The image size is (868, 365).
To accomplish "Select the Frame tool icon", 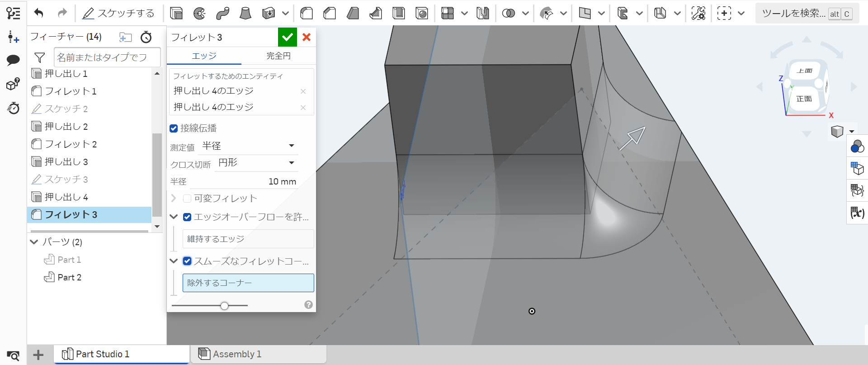I will [623, 14].
